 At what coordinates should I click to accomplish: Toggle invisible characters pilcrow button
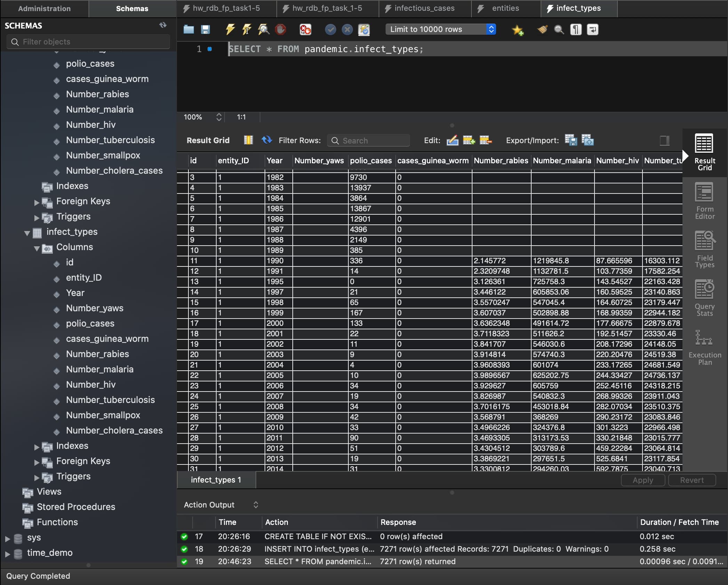tap(576, 30)
